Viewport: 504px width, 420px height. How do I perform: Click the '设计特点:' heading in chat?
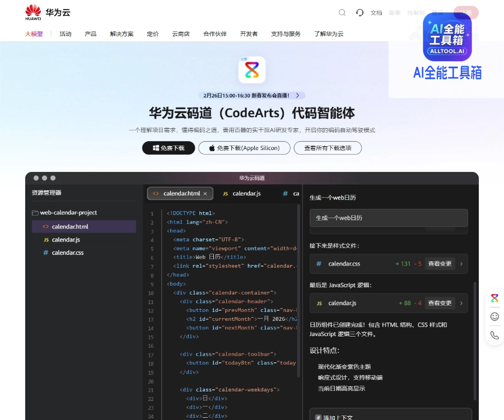[x=324, y=350]
